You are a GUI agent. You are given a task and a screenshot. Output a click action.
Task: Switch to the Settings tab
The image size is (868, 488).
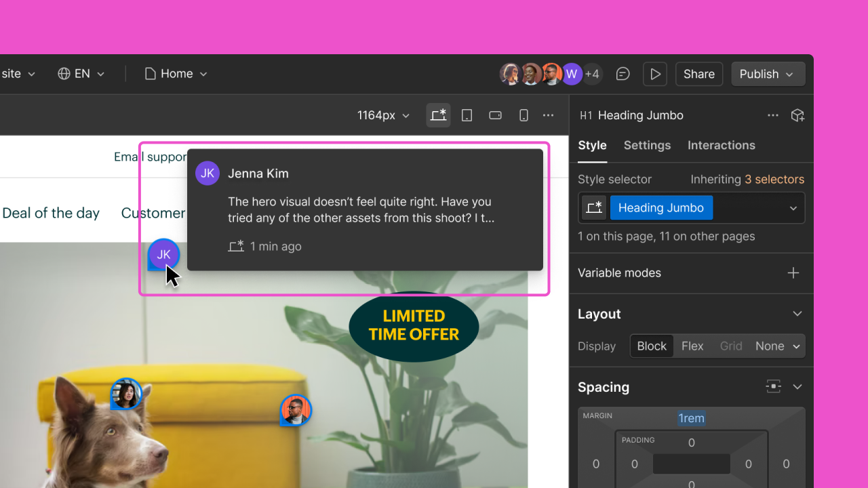click(x=647, y=145)
